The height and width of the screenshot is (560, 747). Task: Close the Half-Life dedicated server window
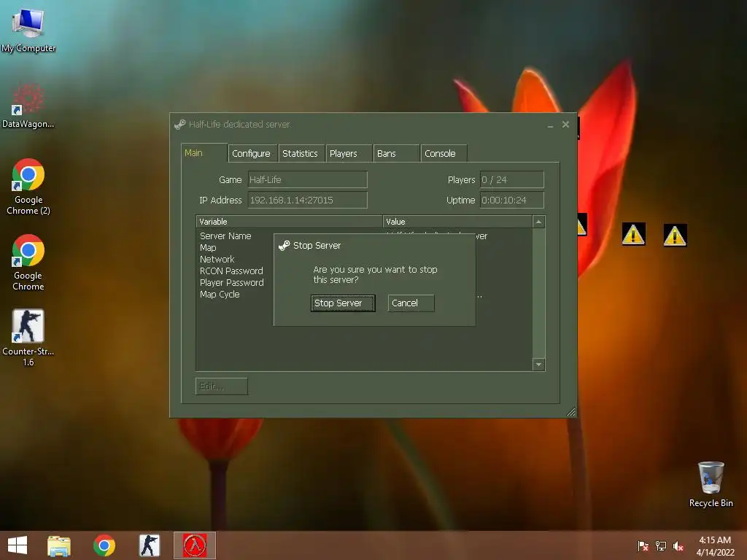(x=565, y=124)
